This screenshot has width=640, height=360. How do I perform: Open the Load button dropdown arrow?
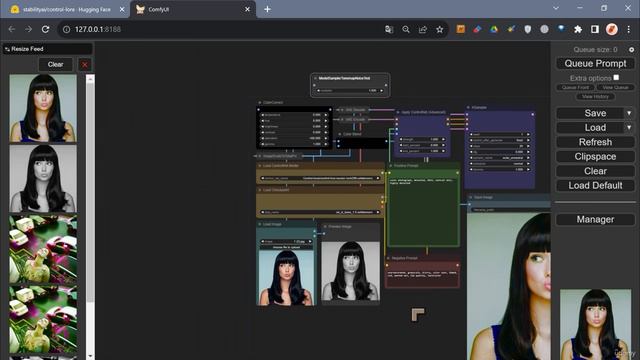point(629,128)
